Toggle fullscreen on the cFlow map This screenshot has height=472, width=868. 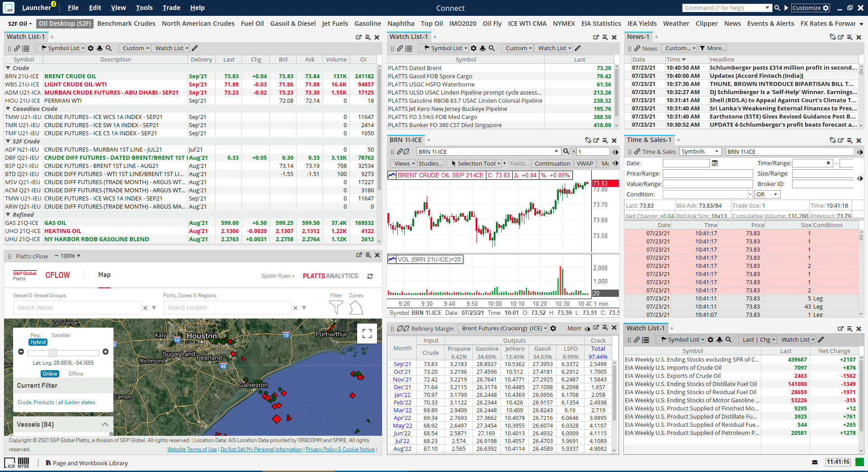367,334
